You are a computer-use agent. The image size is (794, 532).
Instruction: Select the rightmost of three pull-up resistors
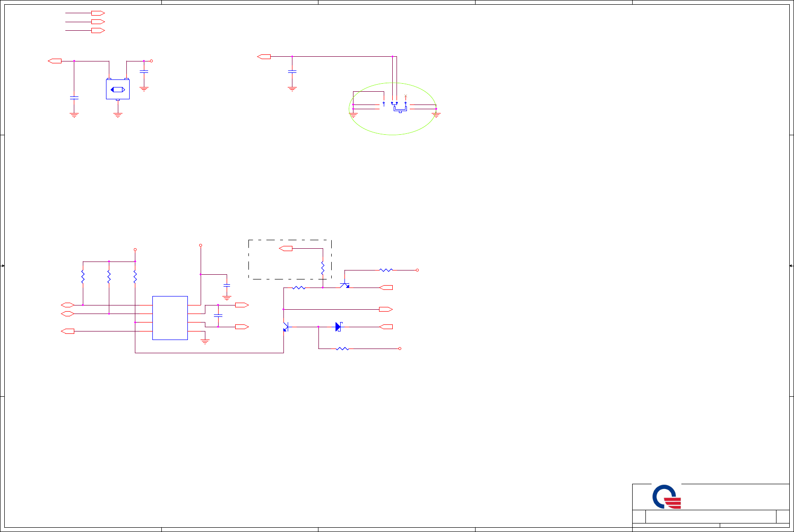[135, 277]
